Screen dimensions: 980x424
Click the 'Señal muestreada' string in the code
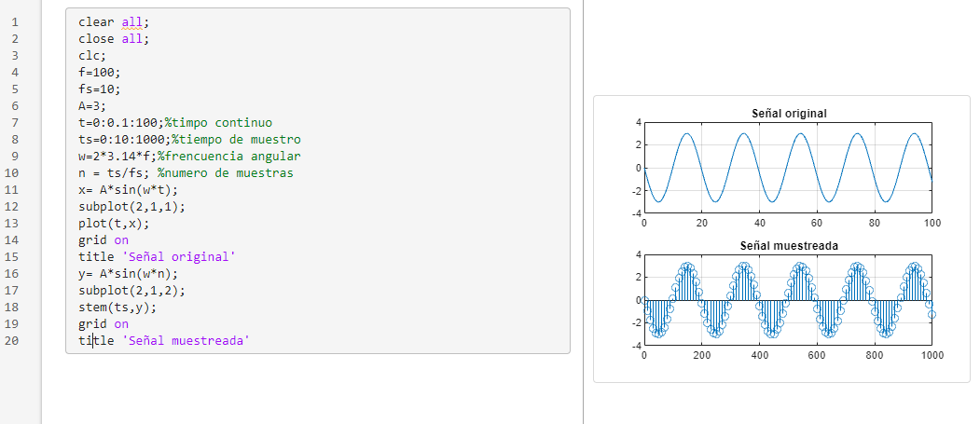point(186,341)
